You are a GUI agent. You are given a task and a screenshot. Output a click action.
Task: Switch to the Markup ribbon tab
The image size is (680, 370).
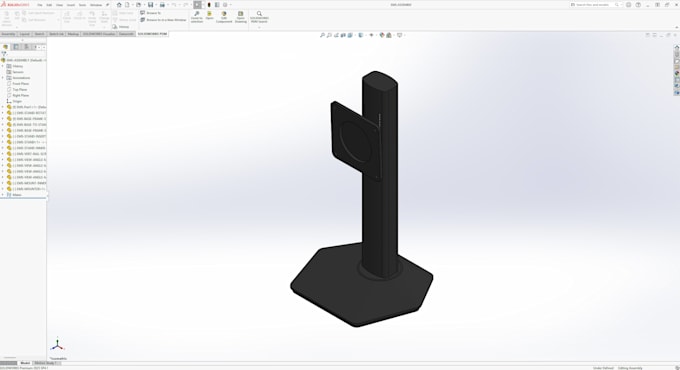point(73,34)
